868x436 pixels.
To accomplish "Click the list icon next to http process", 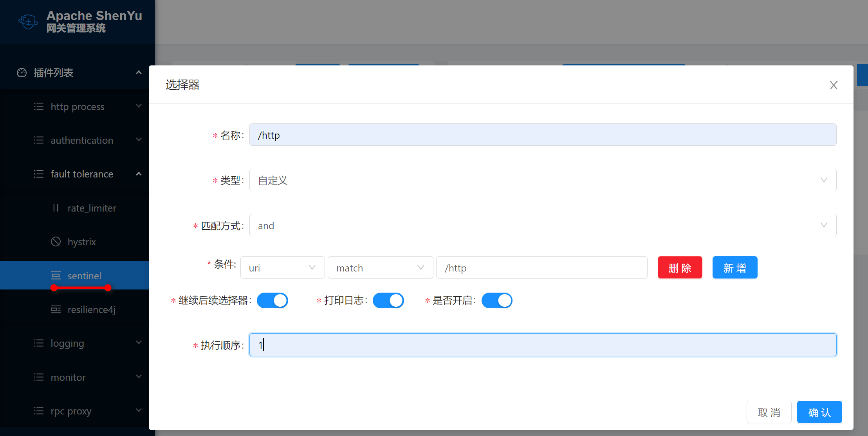I will 39,107.
